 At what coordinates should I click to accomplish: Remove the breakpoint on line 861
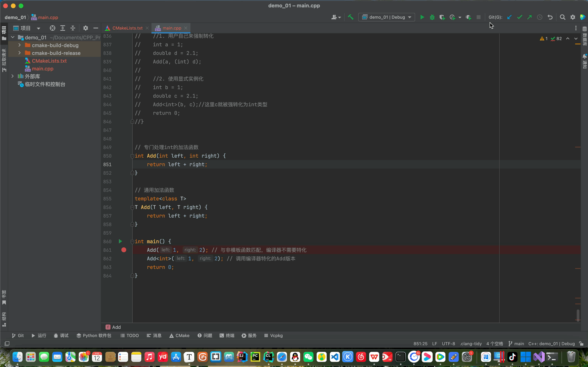(x=124, y=250)
